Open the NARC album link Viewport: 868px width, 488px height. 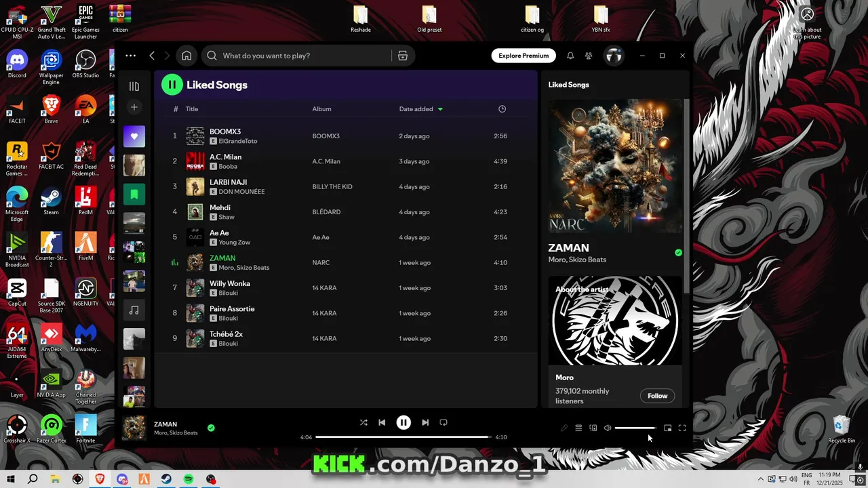[x=321, y=262]
